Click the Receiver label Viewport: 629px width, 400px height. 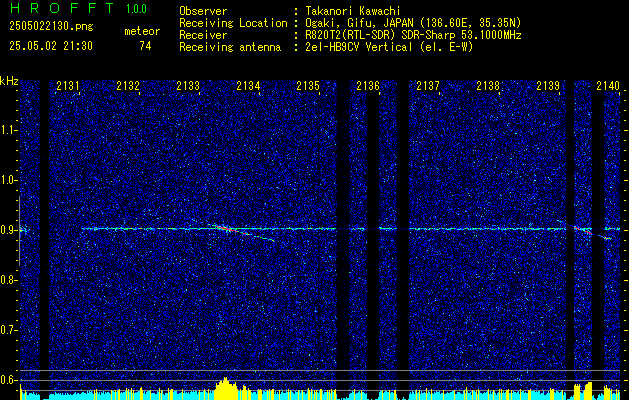tap(203, 35)
